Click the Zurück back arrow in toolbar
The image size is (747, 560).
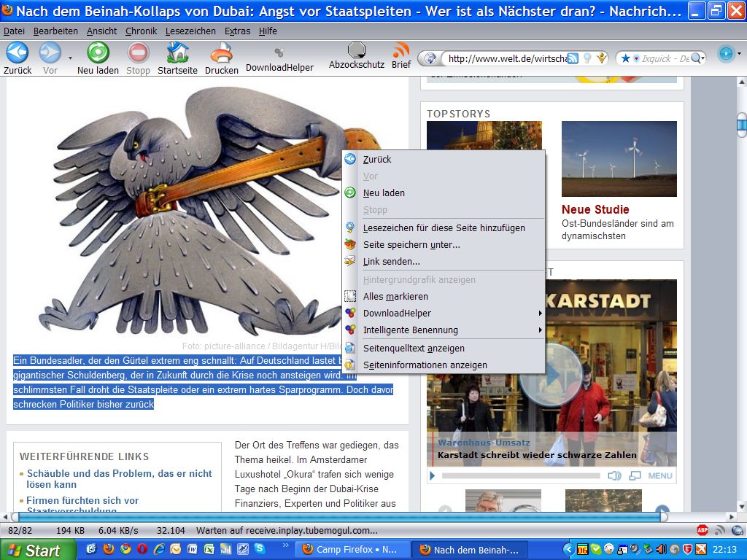point(17,53)
